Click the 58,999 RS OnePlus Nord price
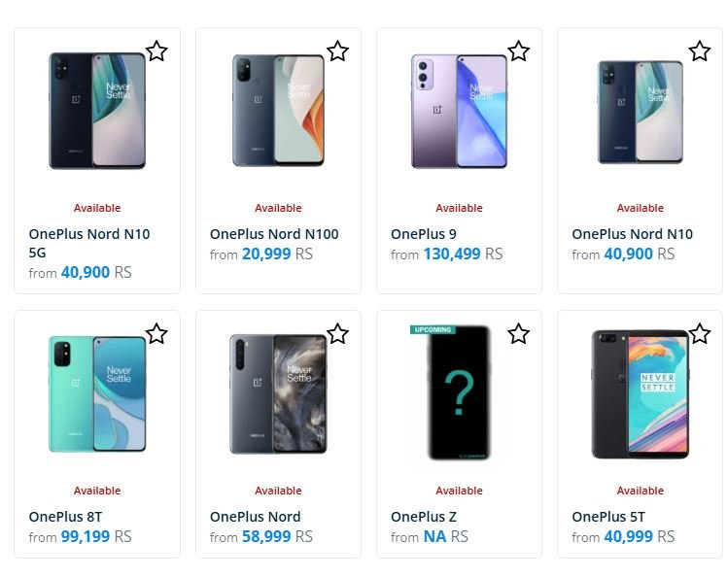728x577 pixels. pos(277,537)
